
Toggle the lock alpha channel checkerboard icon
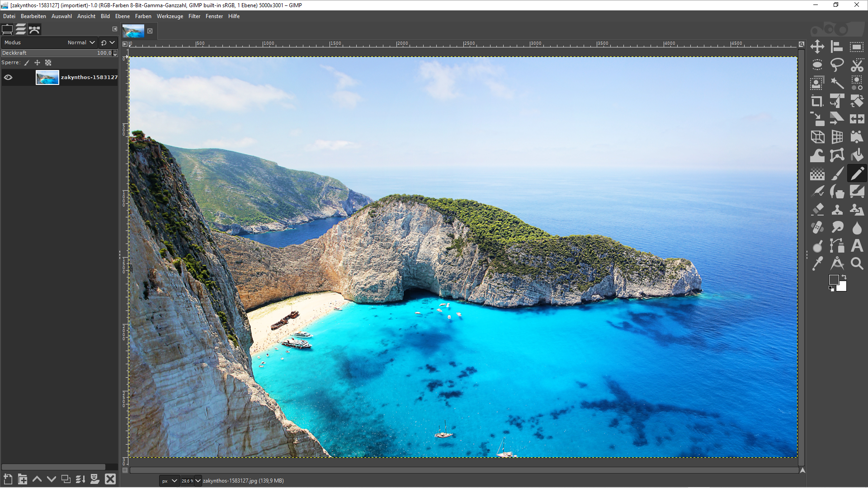click(x=48, y=63)
